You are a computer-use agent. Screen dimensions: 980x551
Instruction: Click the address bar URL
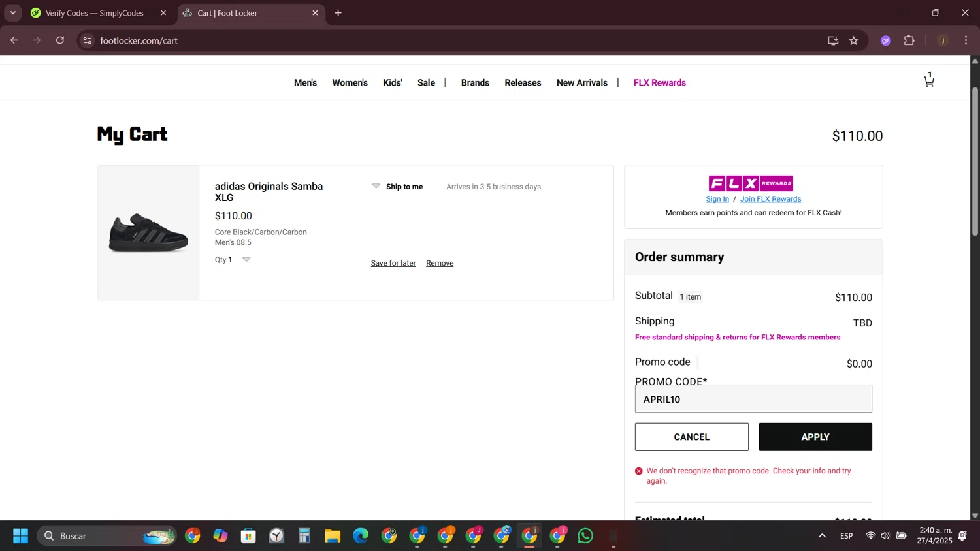point(139,40)
